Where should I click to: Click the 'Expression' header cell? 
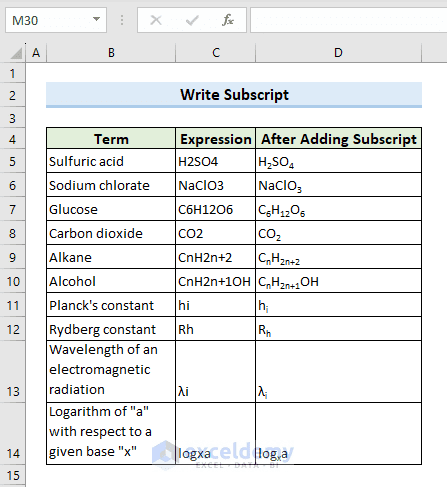[216, 138]
